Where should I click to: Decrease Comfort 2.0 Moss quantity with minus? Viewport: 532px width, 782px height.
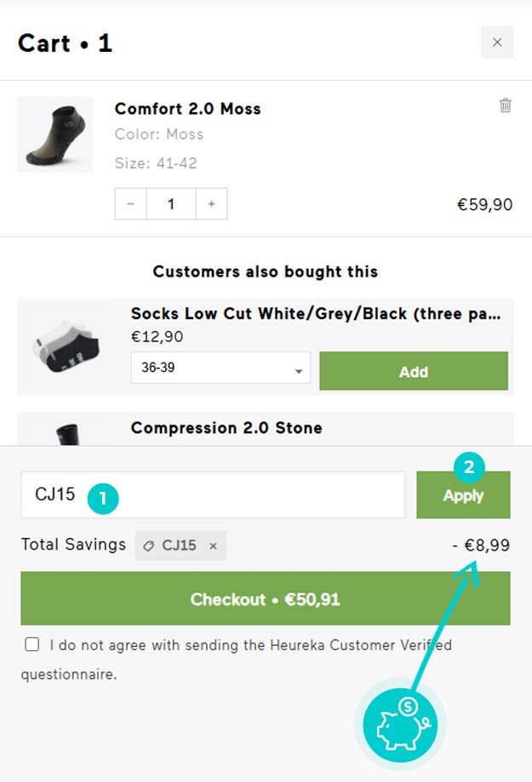[x=131, y=203]
